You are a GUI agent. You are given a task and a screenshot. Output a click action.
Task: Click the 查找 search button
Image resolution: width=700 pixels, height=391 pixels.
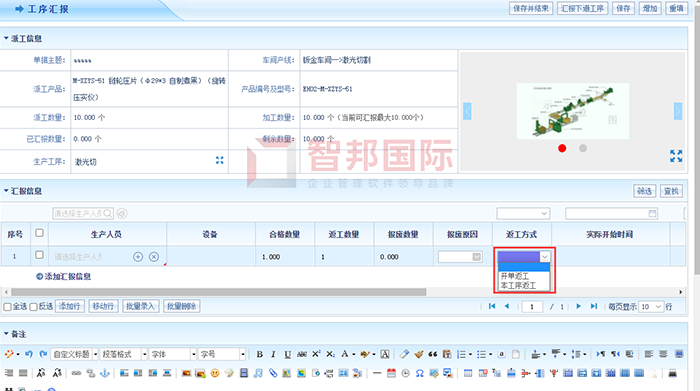click(x=671, y=191)
